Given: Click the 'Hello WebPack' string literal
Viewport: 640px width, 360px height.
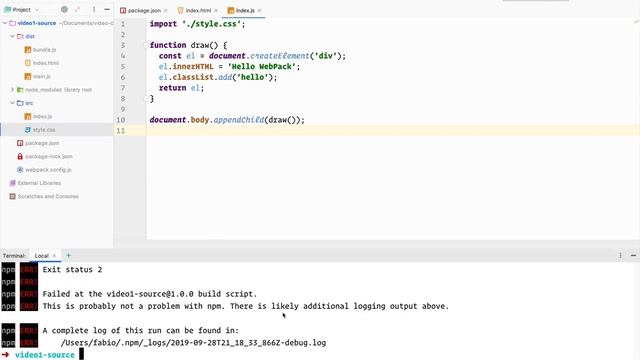Looking at the screenshot, I should point(261,67).
